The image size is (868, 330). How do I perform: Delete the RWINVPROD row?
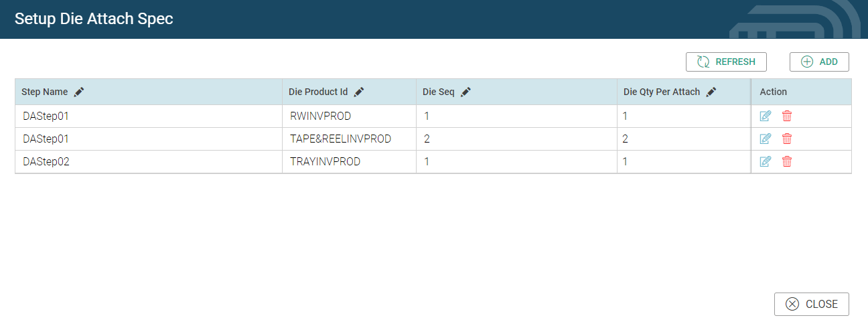click(x=787, y=116)
